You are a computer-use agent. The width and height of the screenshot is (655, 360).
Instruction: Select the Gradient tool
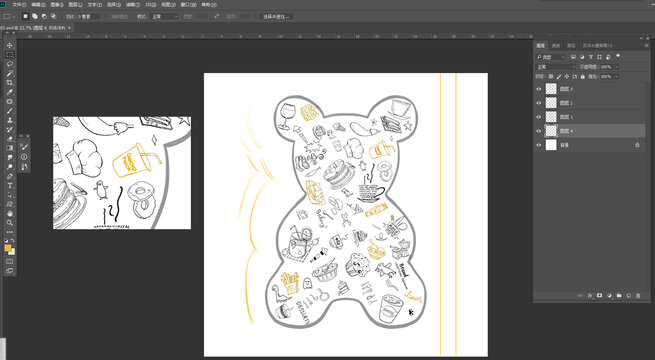10,148
